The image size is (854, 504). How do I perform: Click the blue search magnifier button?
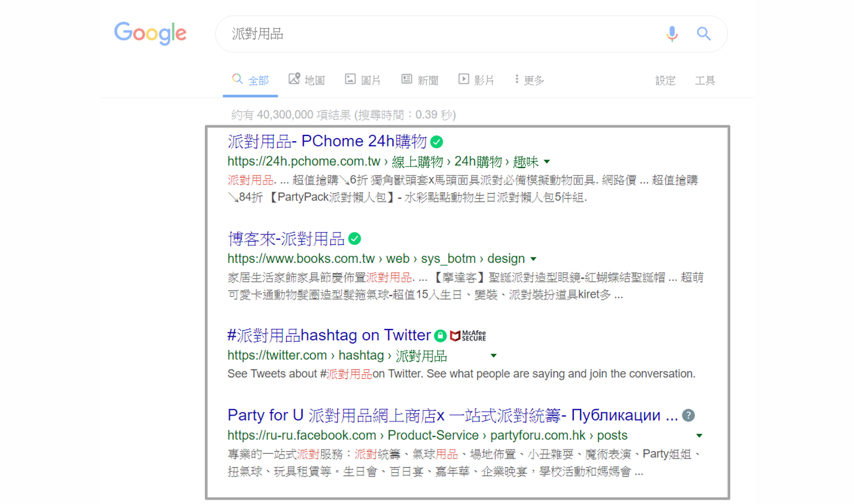coord(703,34)
